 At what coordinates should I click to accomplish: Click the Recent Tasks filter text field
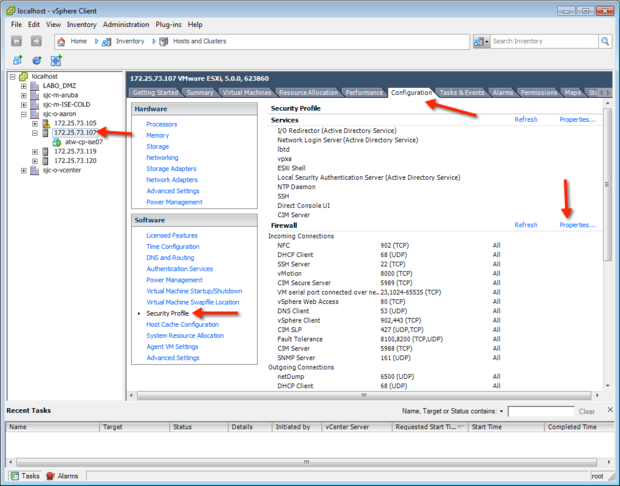tap(541, 411)
